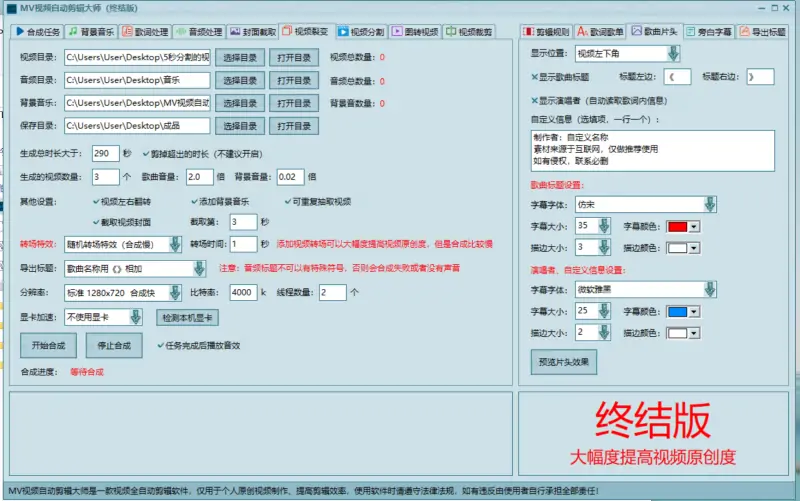Image resolution: width=800 pixels, height=501 pixels.
Task: Open the 导出标题 tab with export icon
Action: (762, 32)
